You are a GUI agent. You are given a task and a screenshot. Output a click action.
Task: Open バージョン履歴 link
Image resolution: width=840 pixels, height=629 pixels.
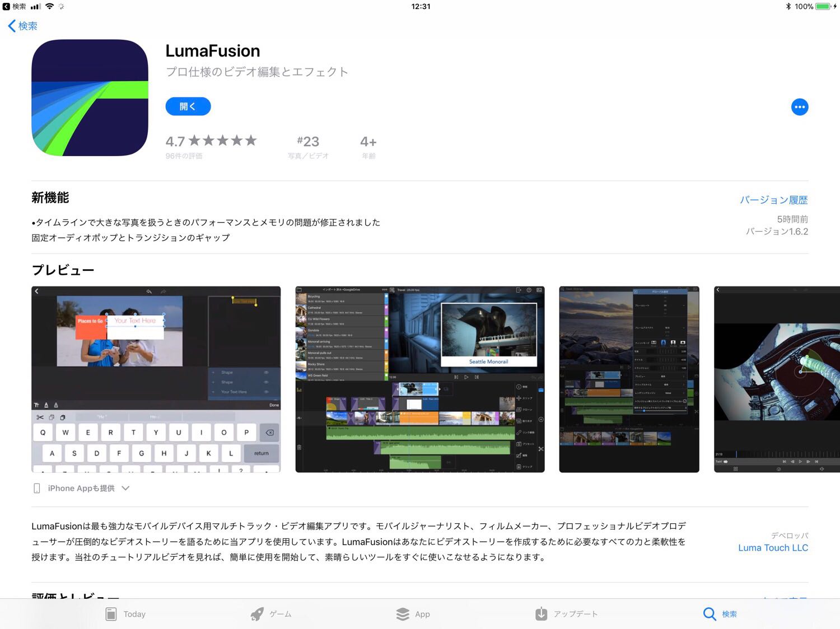[x=774, y=200]
